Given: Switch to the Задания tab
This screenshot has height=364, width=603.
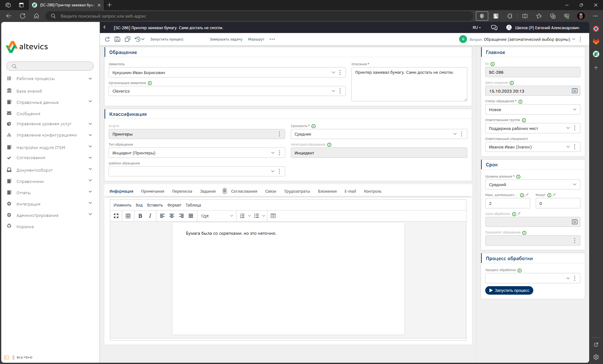Looking at the screenshot, I should pos(208,191).
